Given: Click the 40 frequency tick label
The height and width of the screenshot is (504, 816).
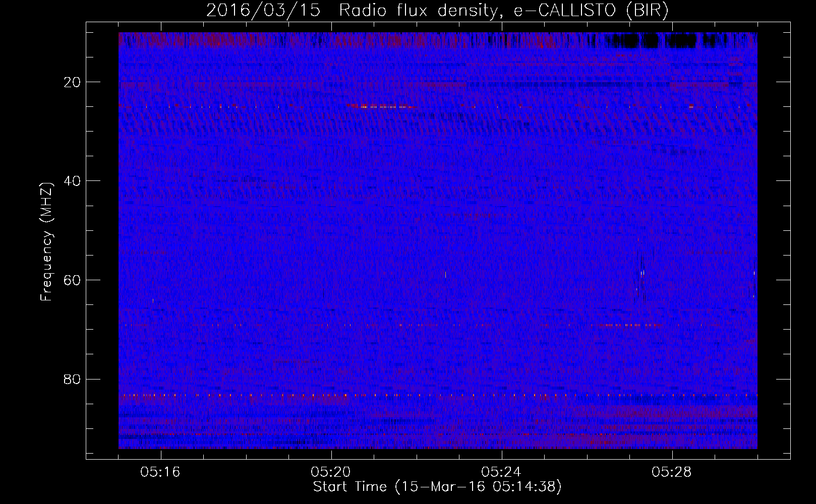Looking at the screenshot, I should click(x=73, y=181).
